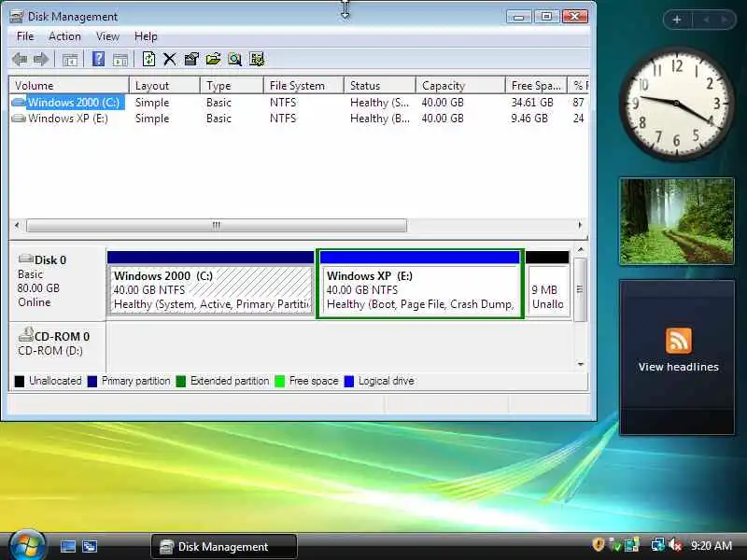Click the security shield tray icon
This screenshot has height=560, width=747.
[598, 545]
